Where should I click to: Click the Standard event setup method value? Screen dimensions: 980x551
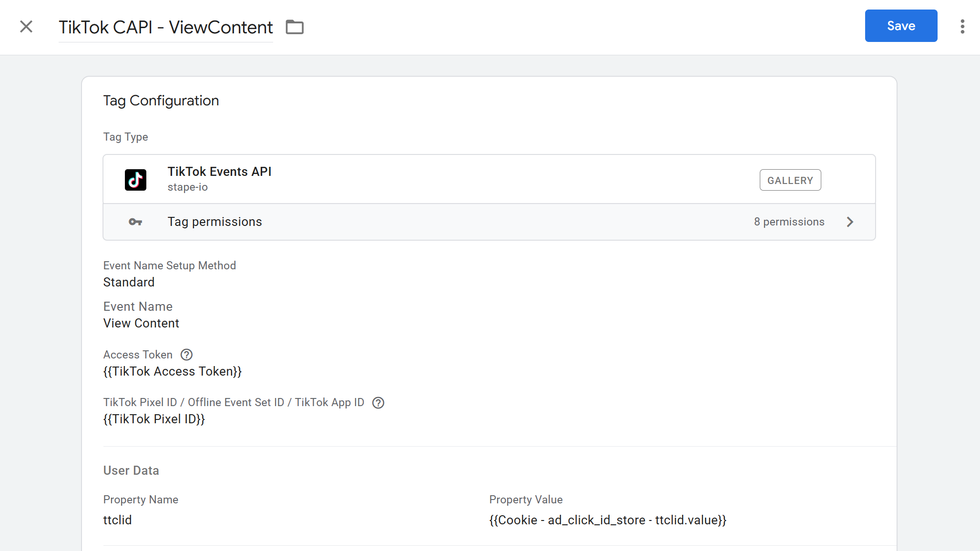(129, 282)
